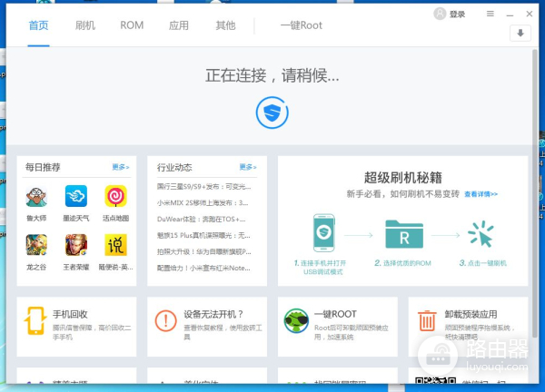545x392 pixels.
Task: Select the 一键Root tab
Action: (x=302, y=25)
